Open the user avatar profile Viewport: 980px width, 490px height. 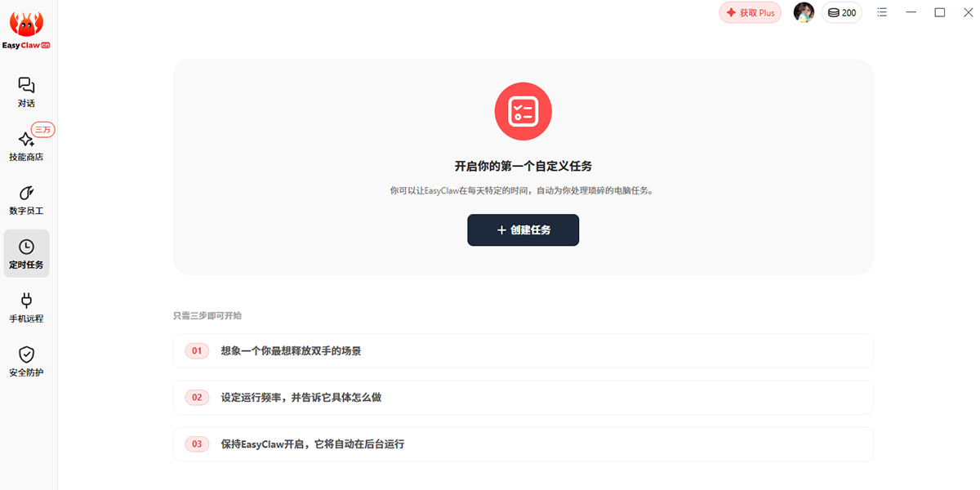[x=804, y=12]
